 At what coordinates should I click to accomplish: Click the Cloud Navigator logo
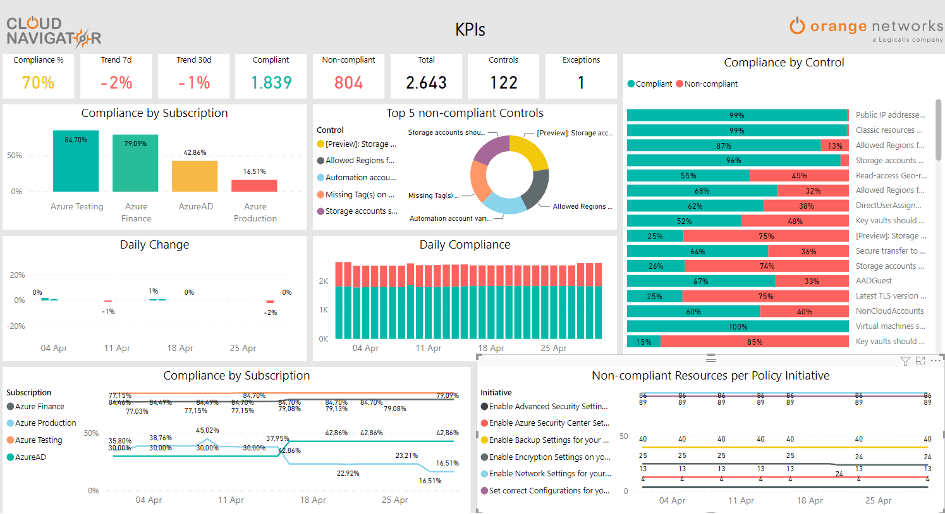pos(54,31)
